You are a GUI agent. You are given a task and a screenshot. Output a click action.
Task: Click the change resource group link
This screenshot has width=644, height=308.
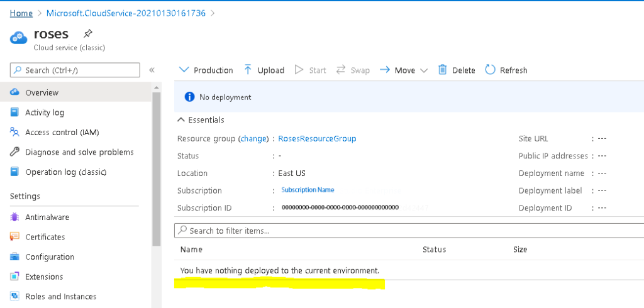coord(253,138)
